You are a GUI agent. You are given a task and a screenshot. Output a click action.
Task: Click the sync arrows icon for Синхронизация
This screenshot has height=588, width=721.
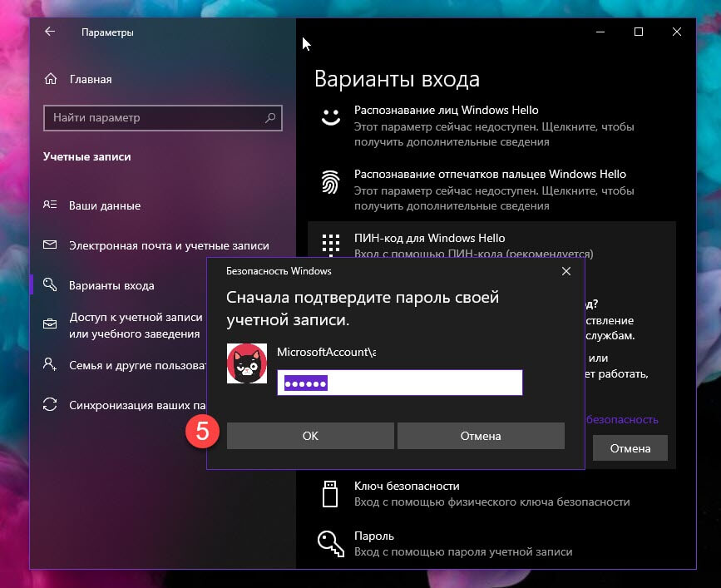coord(50,404)
